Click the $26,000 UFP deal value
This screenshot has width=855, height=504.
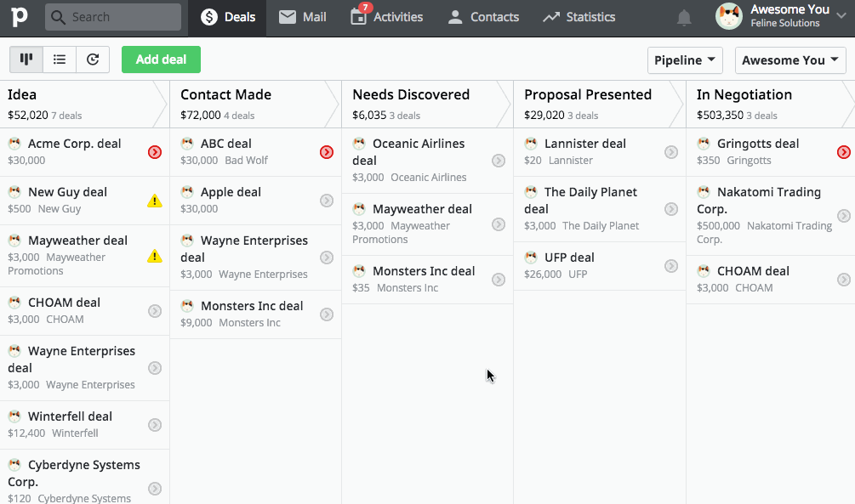tap(543, 274)
